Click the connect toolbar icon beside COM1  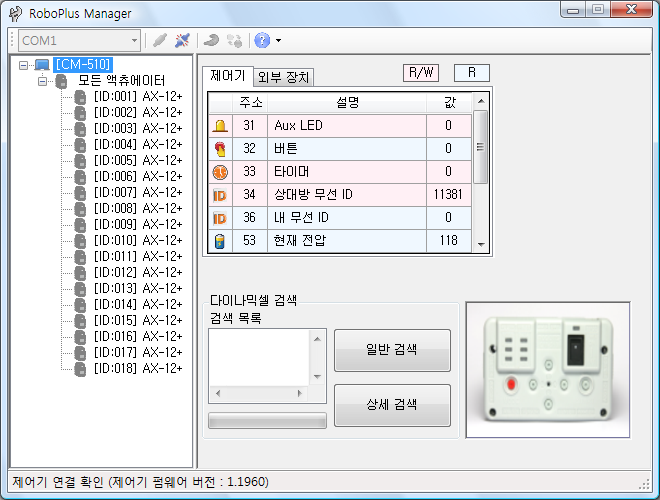tap(158, 41)
